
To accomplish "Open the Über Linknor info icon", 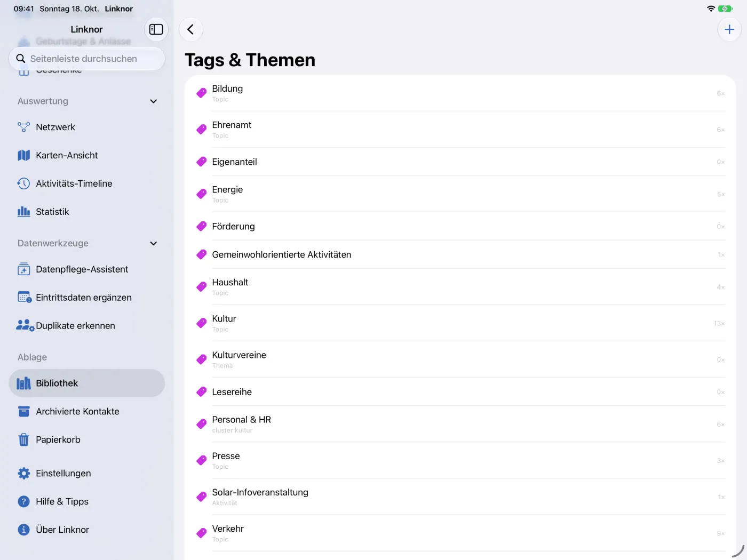I will [x=23, y=530].
